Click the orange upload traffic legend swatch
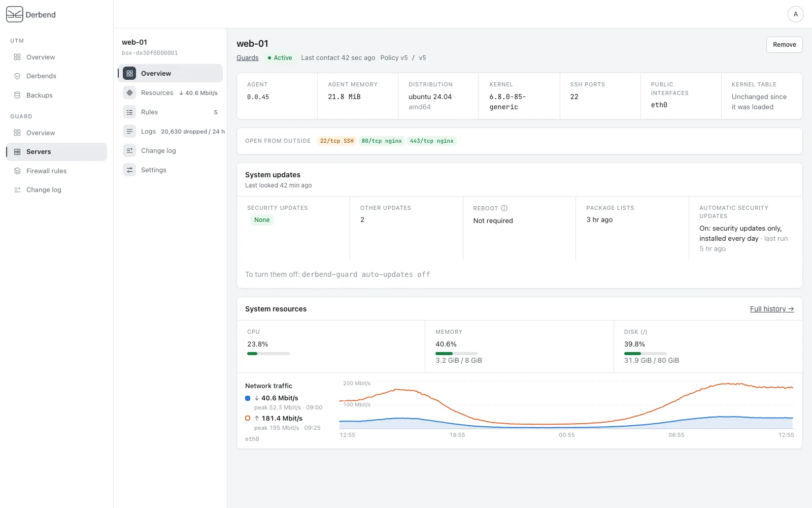The image size is (812, 508). 248,418
